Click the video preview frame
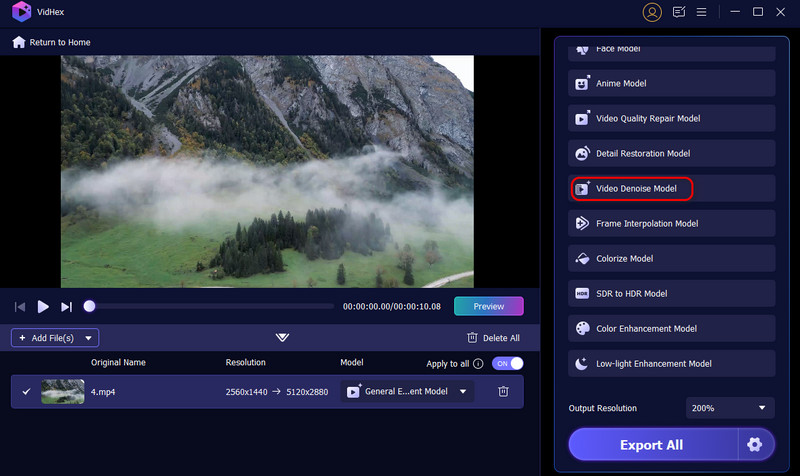The width and height of the screenshot is (800, 476). [267, 171]
